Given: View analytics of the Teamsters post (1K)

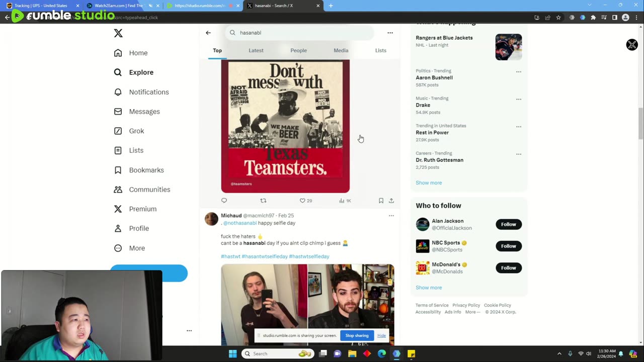Looking at the screenshot, I should 345,201.
